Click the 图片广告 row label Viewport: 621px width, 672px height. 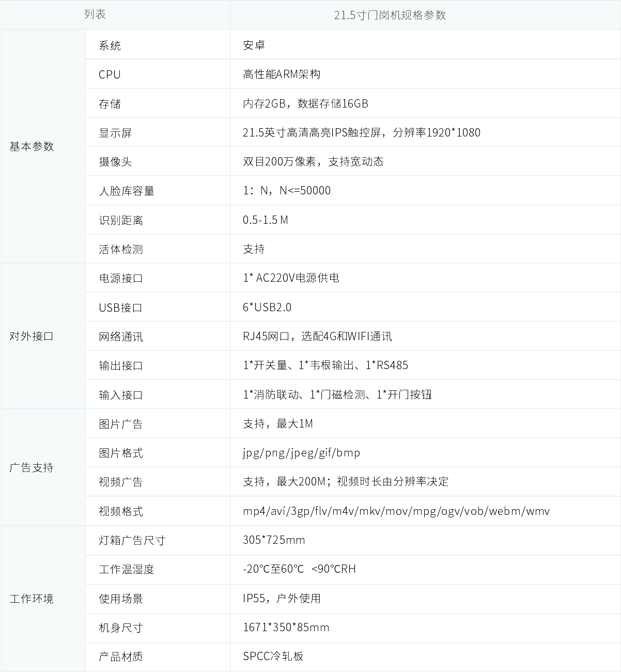(x=121, y=424)
